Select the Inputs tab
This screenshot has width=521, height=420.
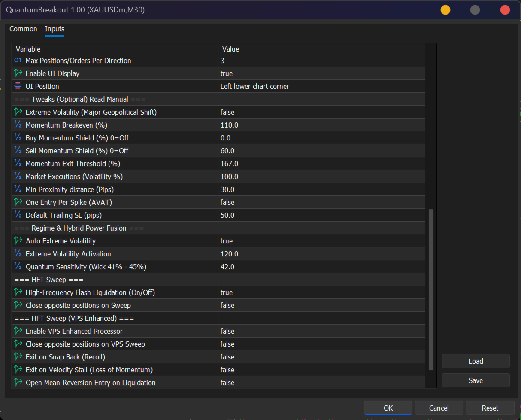tap(55, 29)
